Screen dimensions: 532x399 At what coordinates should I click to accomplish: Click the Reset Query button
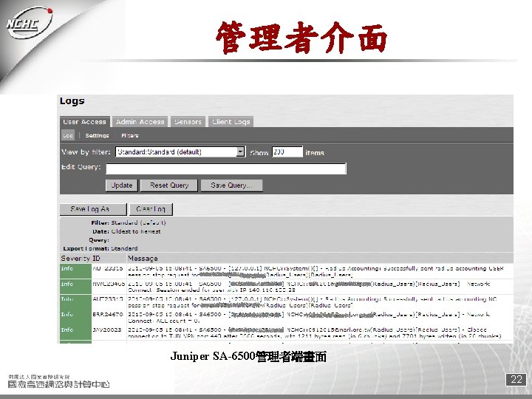coord(169,185)
